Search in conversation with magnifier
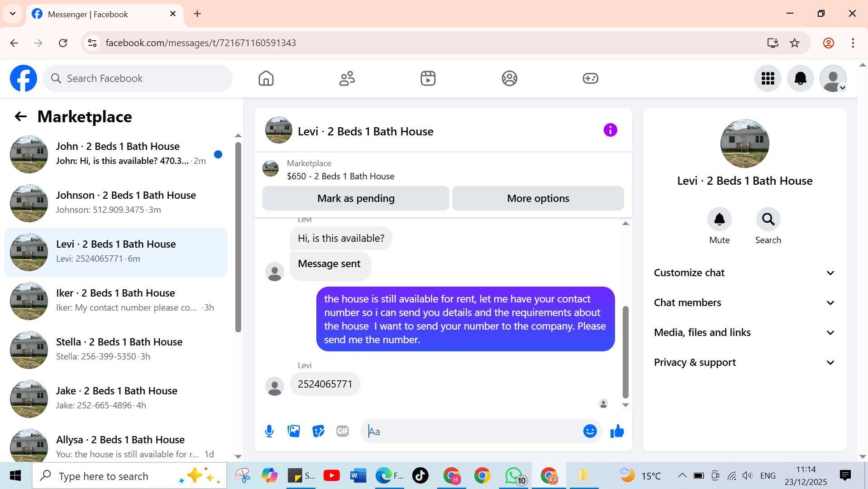 (x=768, y=219)
